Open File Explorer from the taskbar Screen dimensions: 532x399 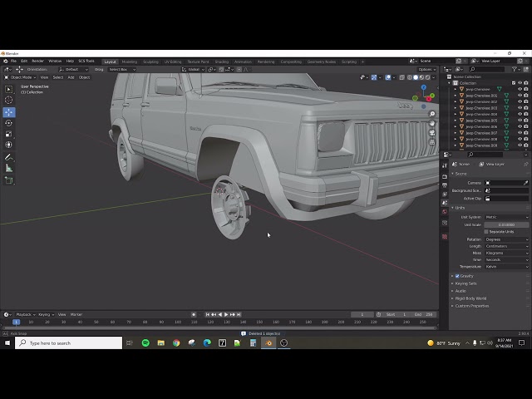tap(160, 343)
